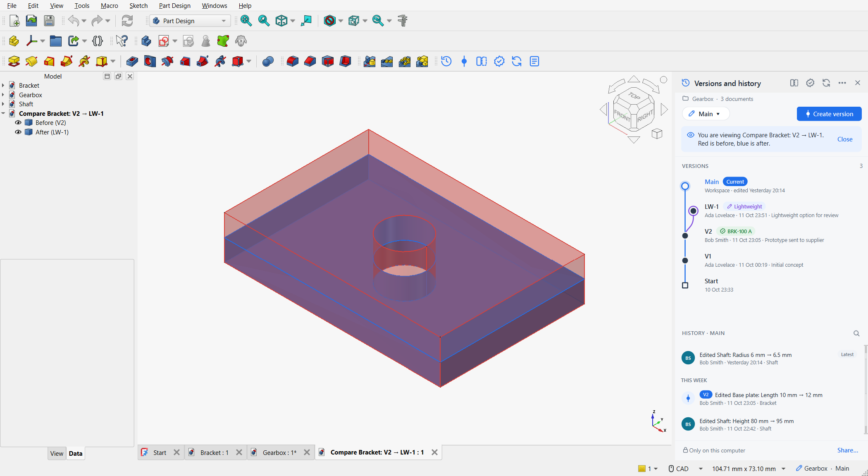Select the LW-1 version node marker

pos(694,211)
